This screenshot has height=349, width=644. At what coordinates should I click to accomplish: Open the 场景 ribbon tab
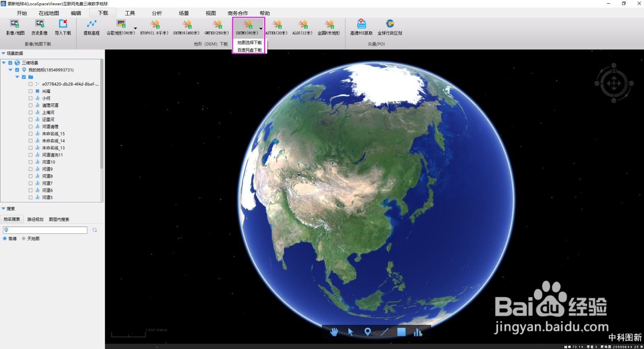click(184, 13)
